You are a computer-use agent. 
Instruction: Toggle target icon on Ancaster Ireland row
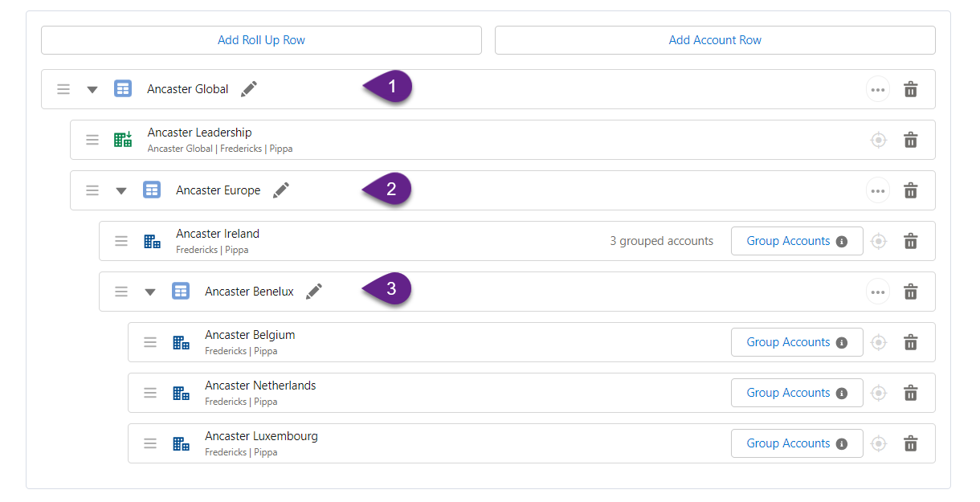879,241
